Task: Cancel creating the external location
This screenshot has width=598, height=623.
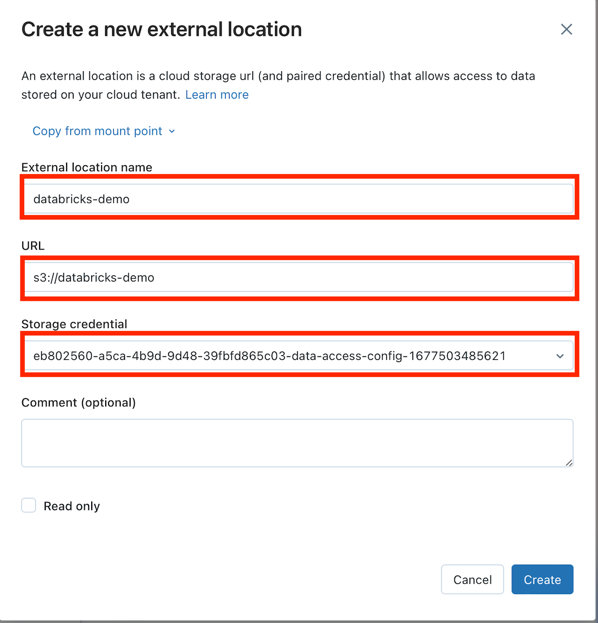Action: [472, 579]
